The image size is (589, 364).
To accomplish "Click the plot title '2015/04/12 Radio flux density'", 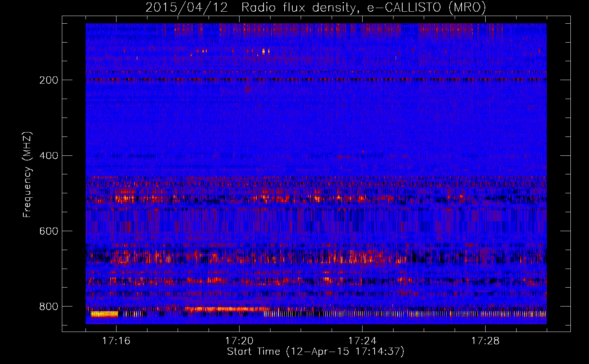I will [x=316, y=7].
